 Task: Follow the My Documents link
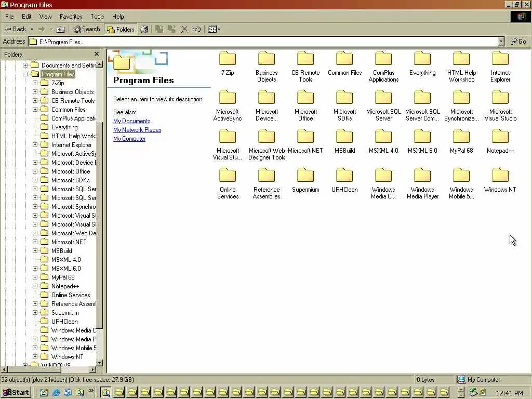(x=131, y=121)
